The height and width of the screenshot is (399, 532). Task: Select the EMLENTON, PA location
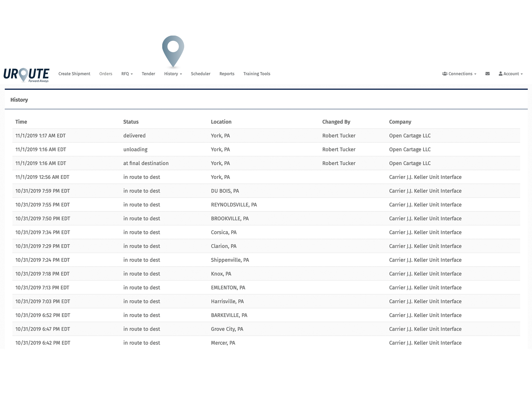[x=228, y=288]
